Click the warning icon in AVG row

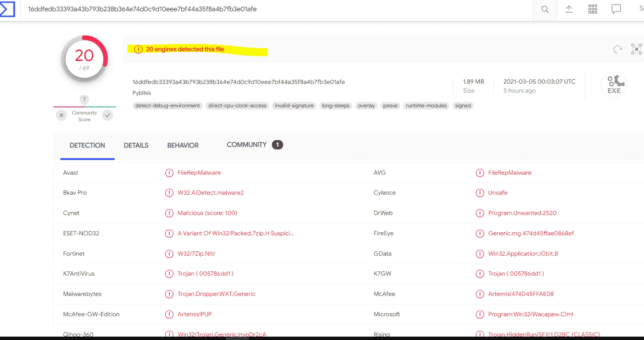[x=480, y=173]
